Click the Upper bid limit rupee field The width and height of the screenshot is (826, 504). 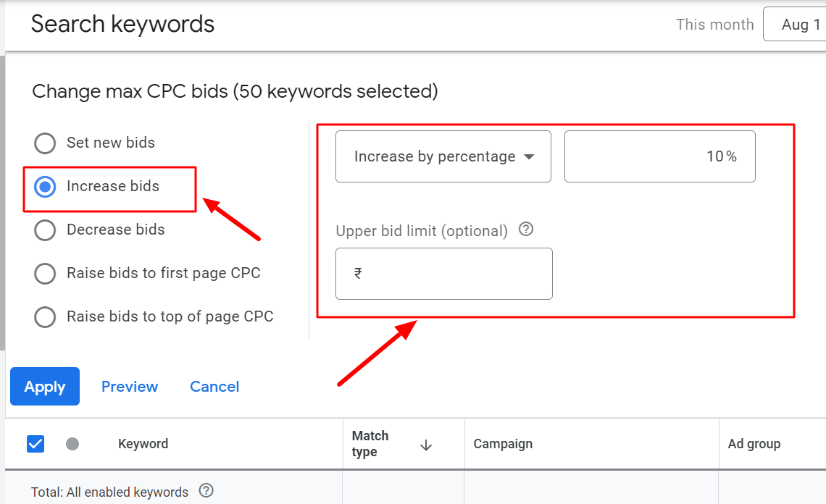point(444,274)
